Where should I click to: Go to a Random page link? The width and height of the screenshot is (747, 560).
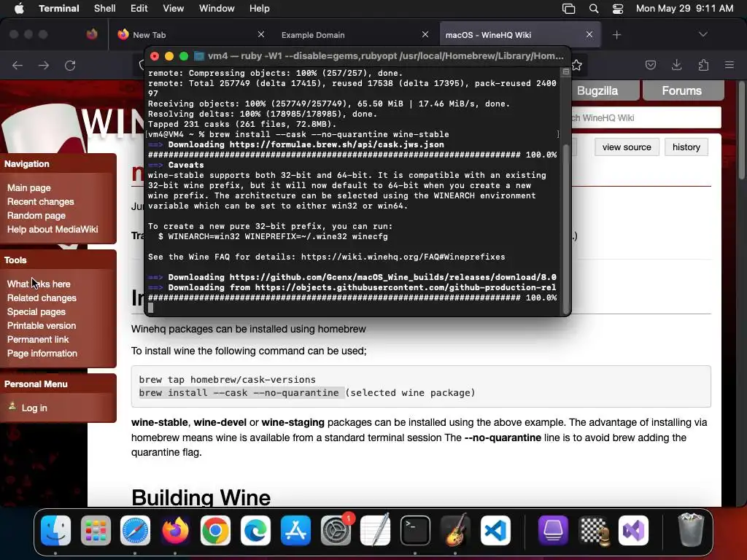click(x=36, y=215)
